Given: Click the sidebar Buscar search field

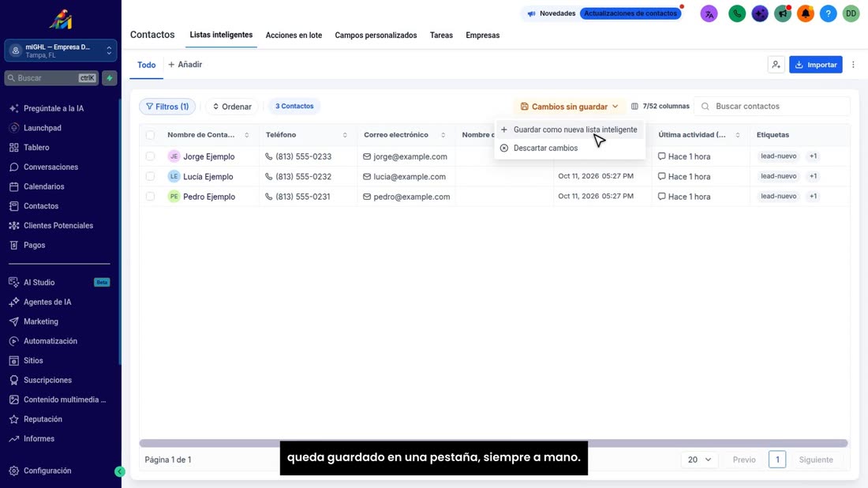Looking at the screenshot, I should (51, 78).
